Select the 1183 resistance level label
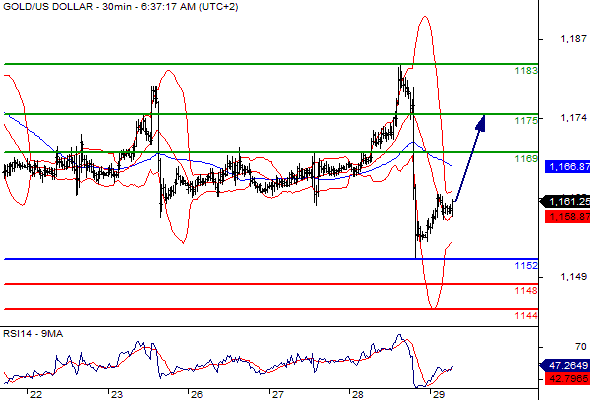The height and width of the screenshot is (400, 590). [x=526, y=71]
